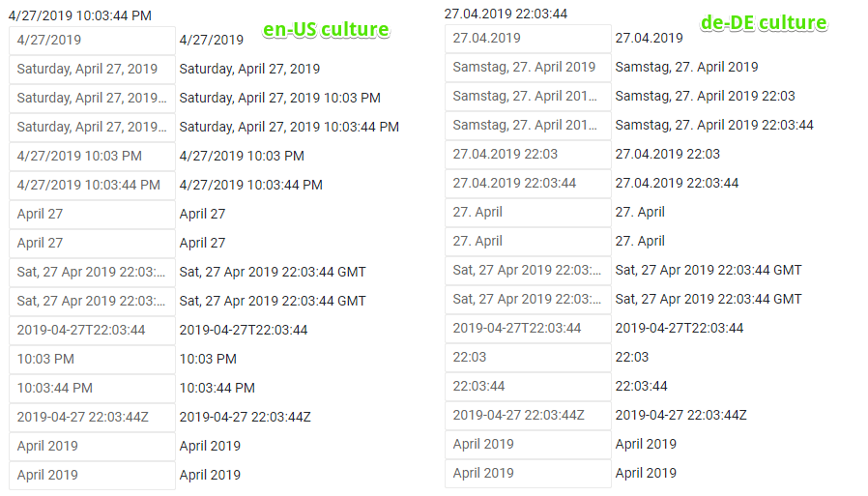The image size is (868, 496).
Task: Click the Samstag, 27. April 2019 22:03:44 output text
Action: click(x=714, y=126)
